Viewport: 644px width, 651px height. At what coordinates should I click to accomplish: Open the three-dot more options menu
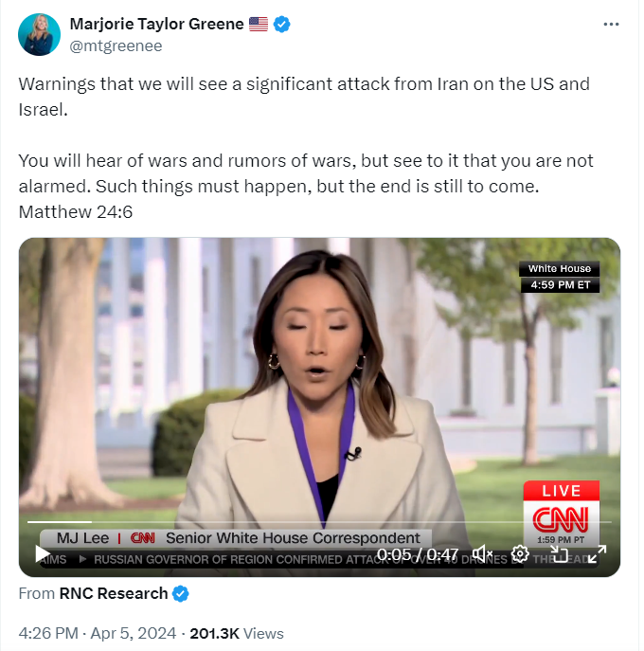point(611,25)
